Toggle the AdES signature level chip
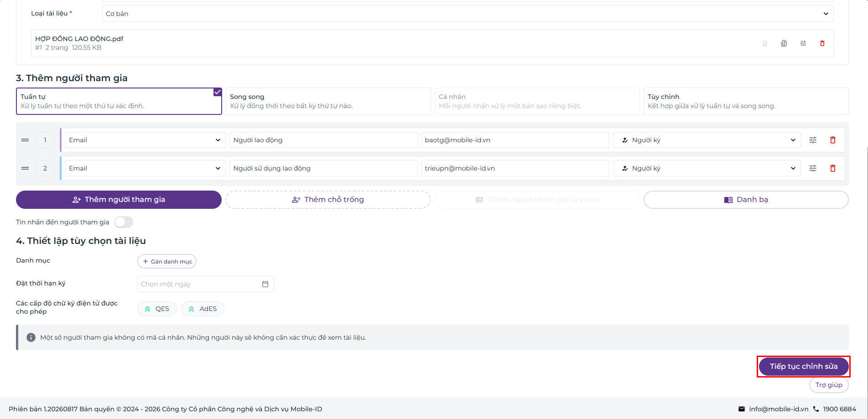 tap(203, 309)
